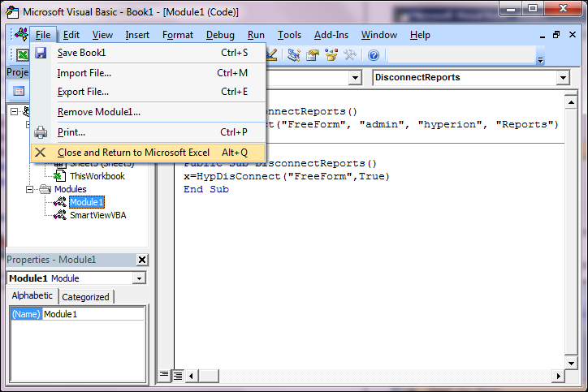Open the Help menu
The height and width of the screenshot is (392, 588).
tap(420, 35)
